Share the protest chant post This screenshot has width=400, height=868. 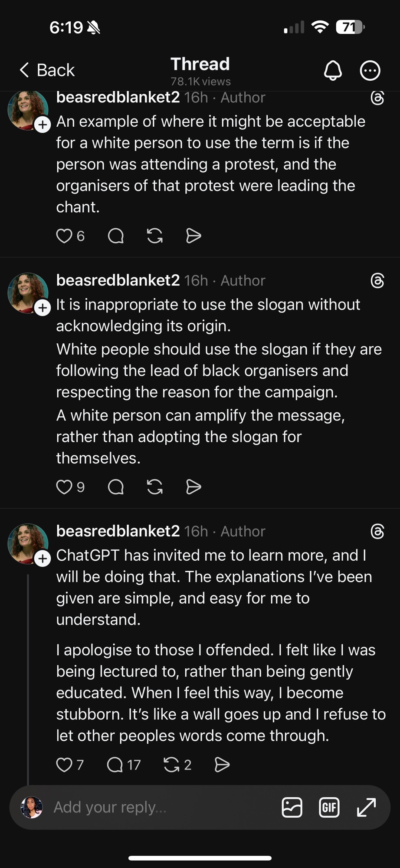pos(193,236)
